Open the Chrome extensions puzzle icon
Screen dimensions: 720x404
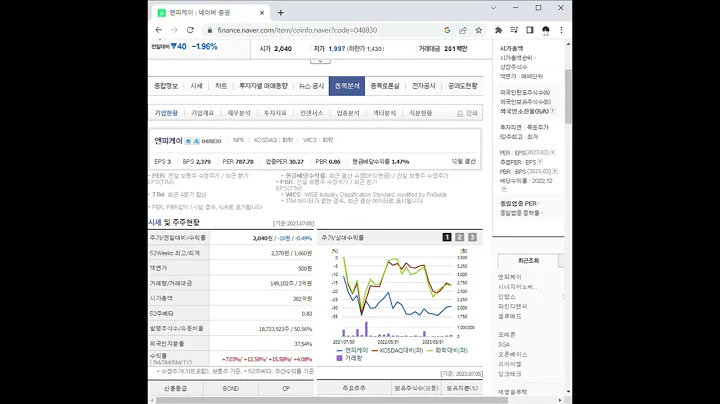coord(498,30)
